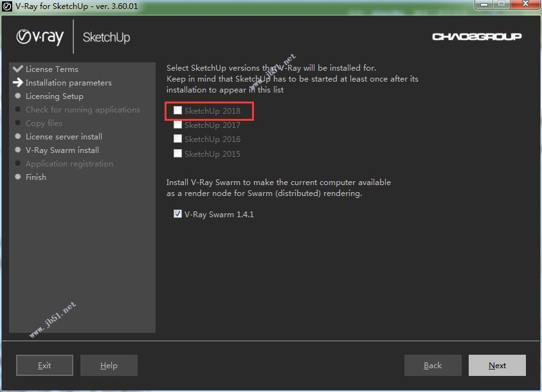The height and width of the screenshot is (392, 542).
Task: Check the SketchUp 2015 checkbox
Action: pos(177,153)
